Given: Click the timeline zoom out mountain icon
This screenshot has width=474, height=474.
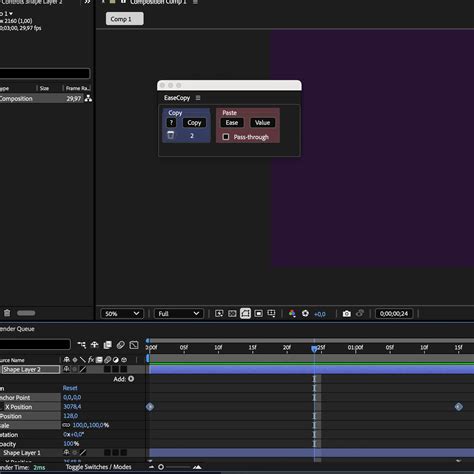Looking at the screenshot, I should pyautogui.click(x=152, y=467).
